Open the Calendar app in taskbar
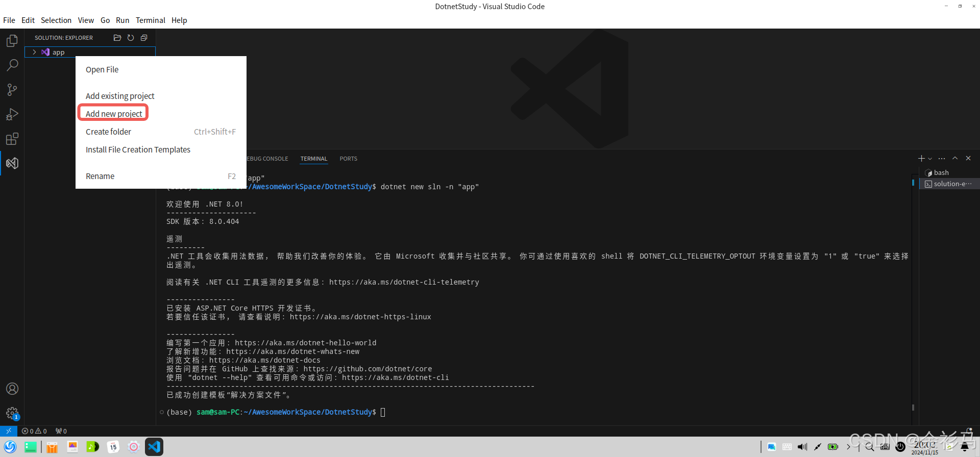The height and width of the screenshot is (457, 980). point(113,447)
